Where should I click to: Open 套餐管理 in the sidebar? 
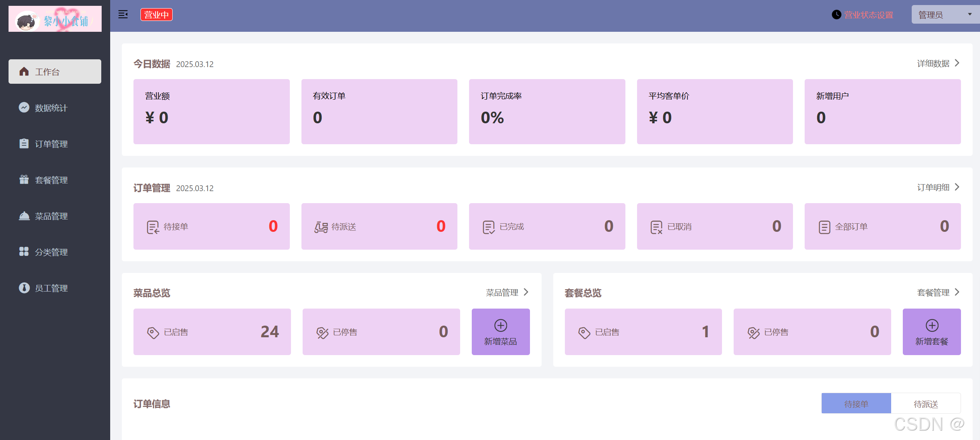tap(55, 179)
